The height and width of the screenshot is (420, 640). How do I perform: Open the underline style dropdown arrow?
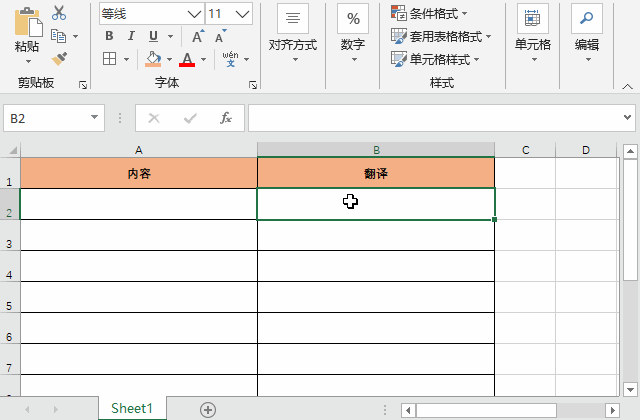pos(171,36)
